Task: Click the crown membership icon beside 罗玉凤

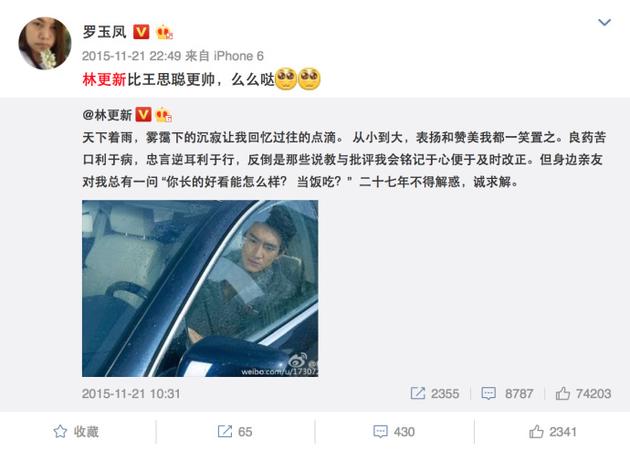Action: tap(164, 33)
